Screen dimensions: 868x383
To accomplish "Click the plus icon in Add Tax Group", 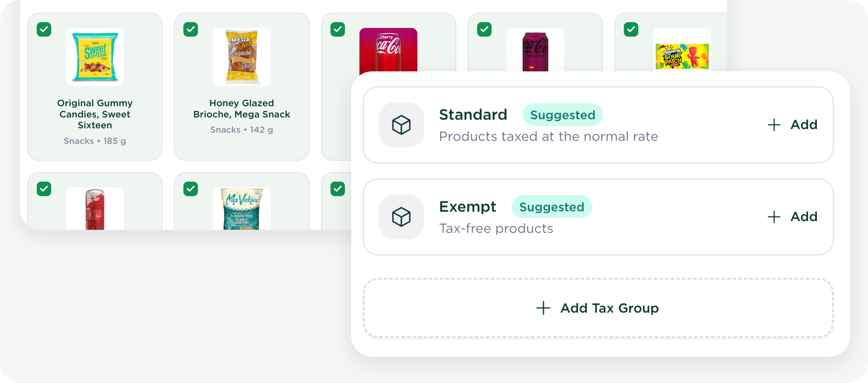I will tap(543, 308).
